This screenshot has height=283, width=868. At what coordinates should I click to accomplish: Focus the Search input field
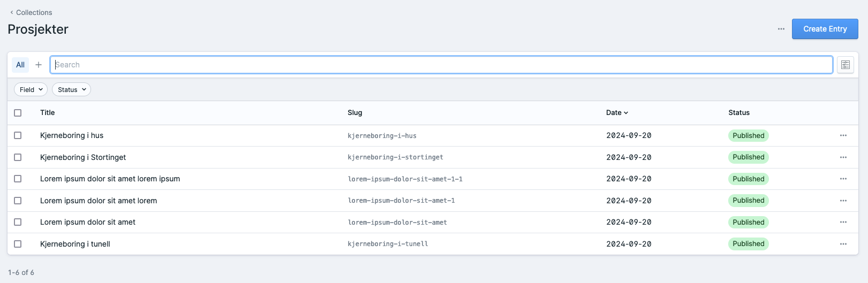441,65
